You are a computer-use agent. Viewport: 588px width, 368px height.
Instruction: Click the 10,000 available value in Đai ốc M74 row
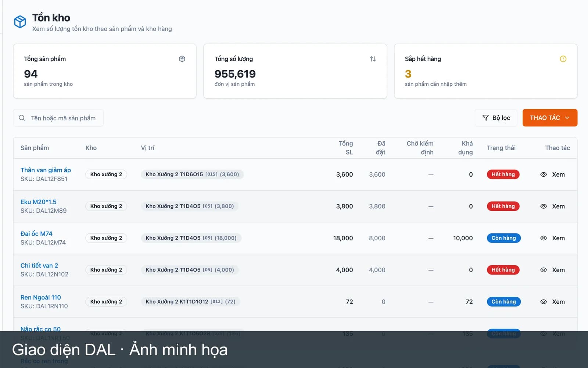point(463,238)
